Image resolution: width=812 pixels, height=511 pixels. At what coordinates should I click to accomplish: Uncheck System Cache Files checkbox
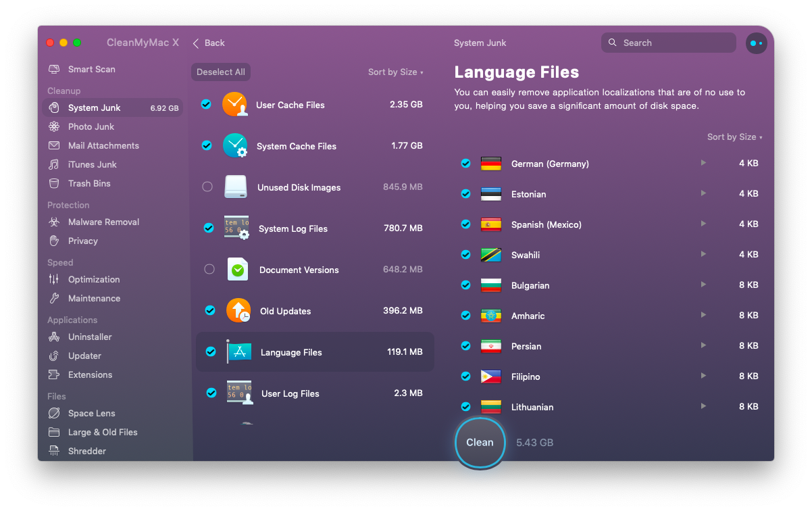click(x=207, y=145)
